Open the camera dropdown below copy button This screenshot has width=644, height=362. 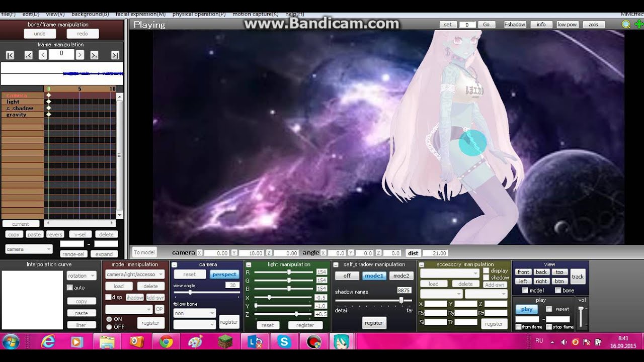(x=29, y=249)
